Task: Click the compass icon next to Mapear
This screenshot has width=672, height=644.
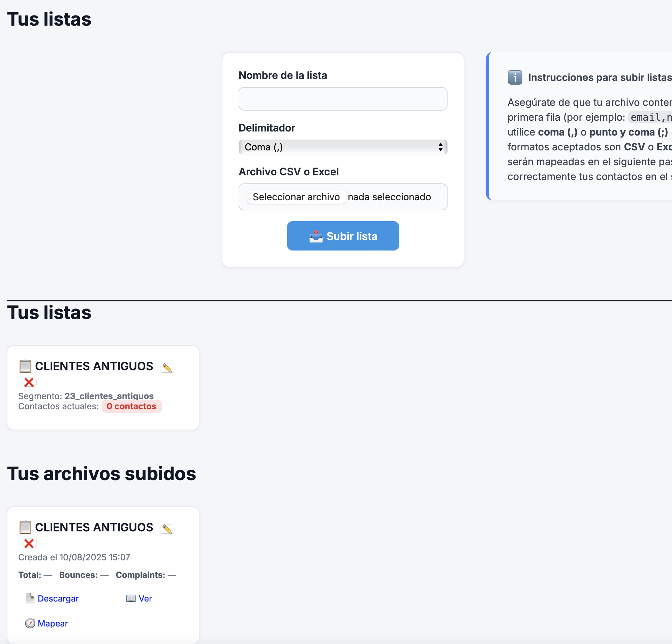Action: pos(30,623)
